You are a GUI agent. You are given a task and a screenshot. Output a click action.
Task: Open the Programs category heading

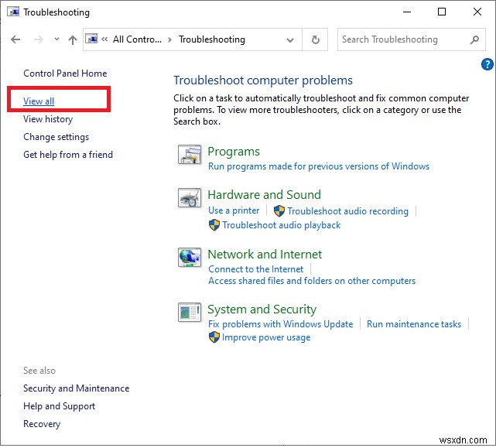click(234, 152)
